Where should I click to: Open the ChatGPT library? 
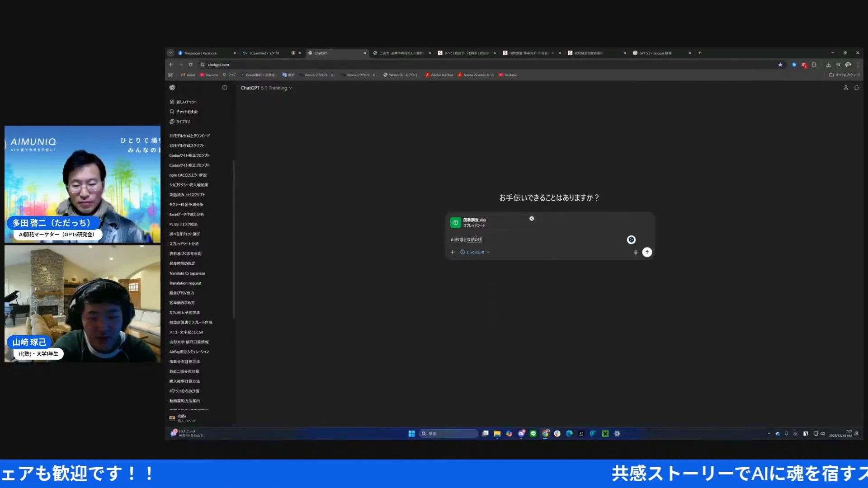coord(182,121)
